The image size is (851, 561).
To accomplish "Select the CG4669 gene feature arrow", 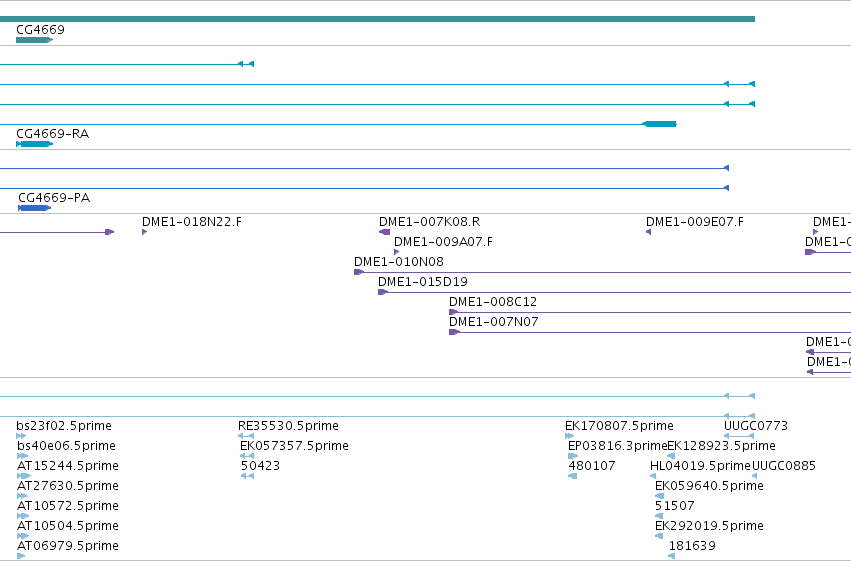I will pyautogui.click(x=35, y=40).
